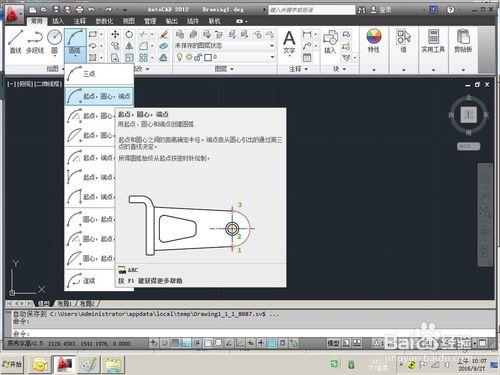Open the 视图 ribbon tab
Viewport: 500px width, 375px height.
click(129, 21)
